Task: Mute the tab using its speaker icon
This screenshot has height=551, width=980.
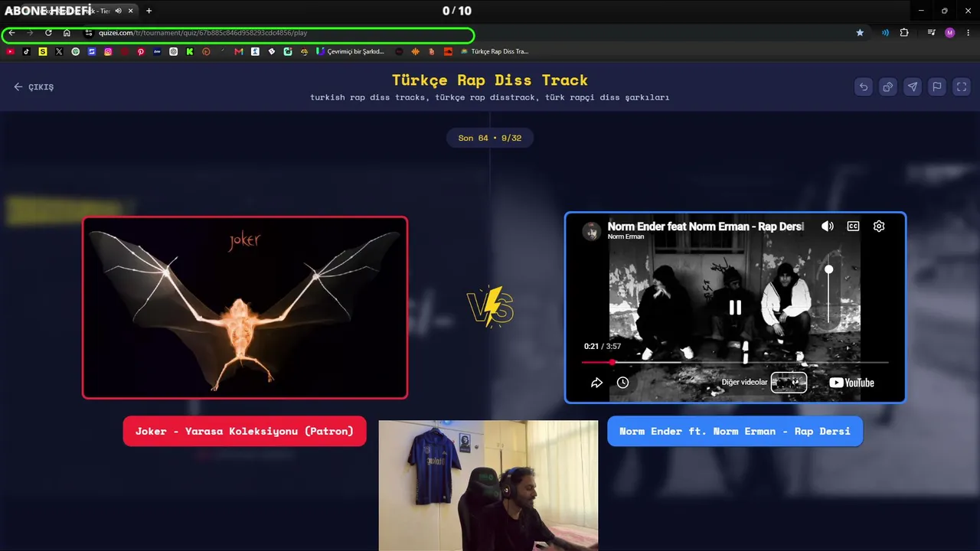Action: pos(118,11)
